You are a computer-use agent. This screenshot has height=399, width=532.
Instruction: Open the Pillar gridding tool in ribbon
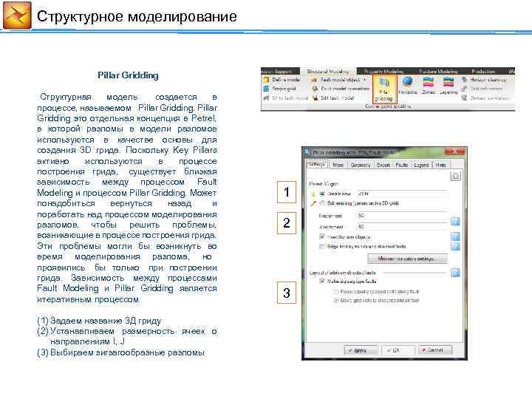point(384,89)
